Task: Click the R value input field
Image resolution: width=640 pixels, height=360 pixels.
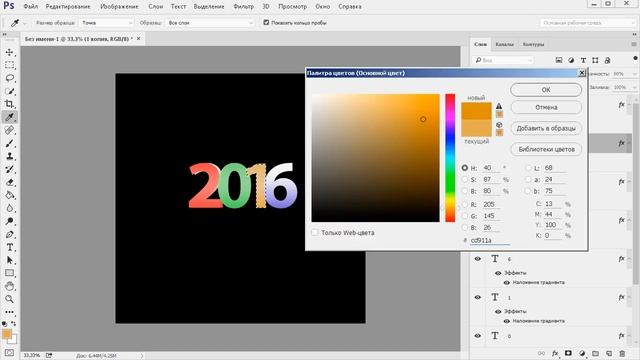Action: [491, 204]
